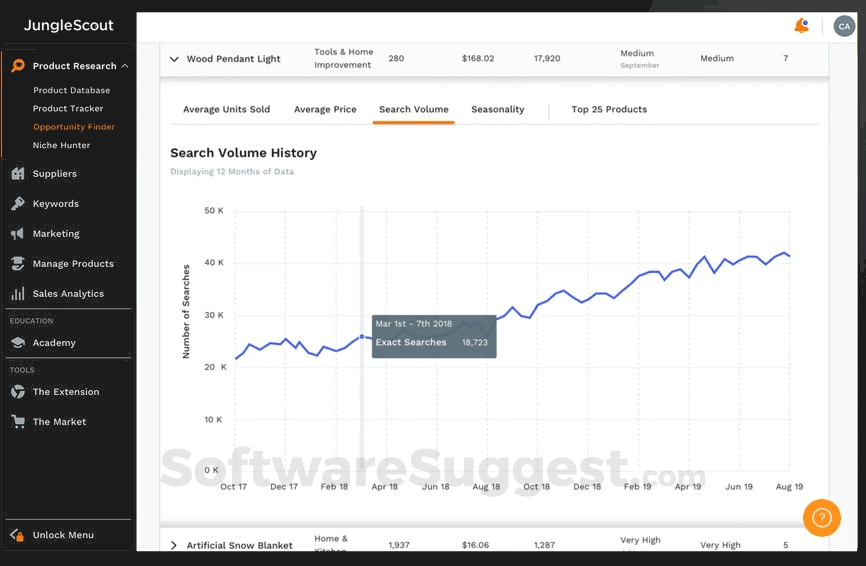Click the Sales Analytics chart icon

(x=18, y=294)
